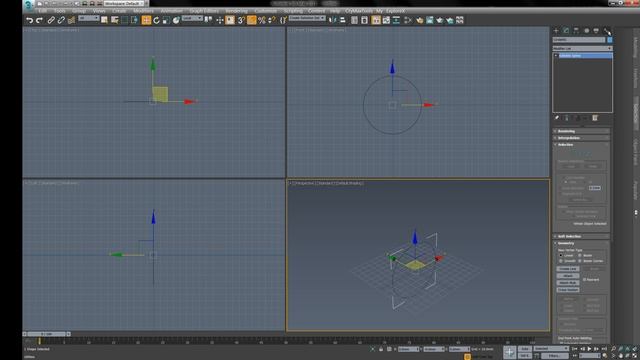Image resolution: width=640 pixels, height=360 pixels.
Task: Click the Undo arrow in main toolbar
Action: pyautogui.click(x=29, y=20)
